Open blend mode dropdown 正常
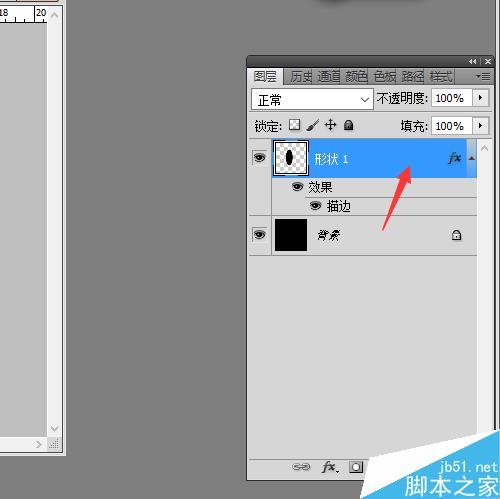Screen dimensions: 500x499 click(312, 99)
